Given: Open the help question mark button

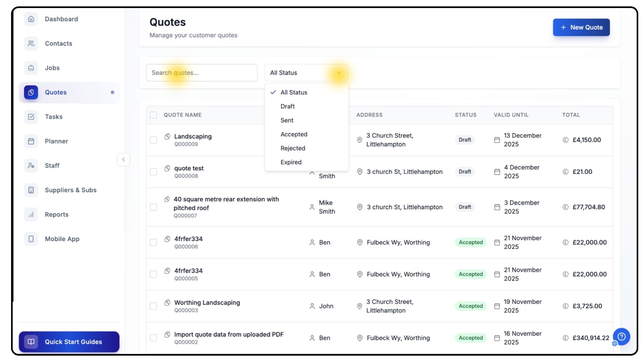Looking at the screenshot, I should pyautogui.click(x=621, y=337).
